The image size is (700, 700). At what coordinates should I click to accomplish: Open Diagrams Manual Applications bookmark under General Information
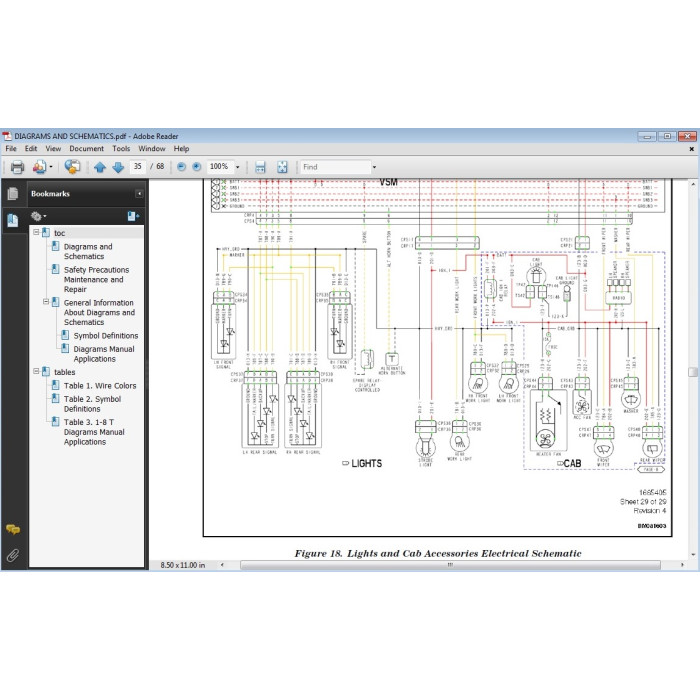coord(104,354)
